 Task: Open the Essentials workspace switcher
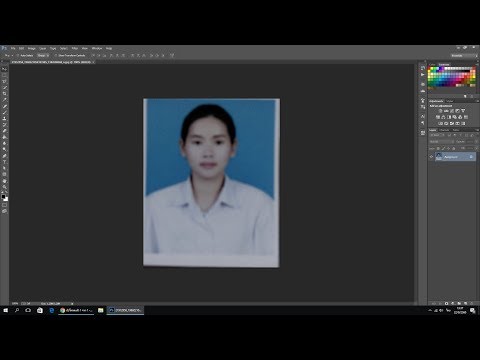[x=464, y=56]
